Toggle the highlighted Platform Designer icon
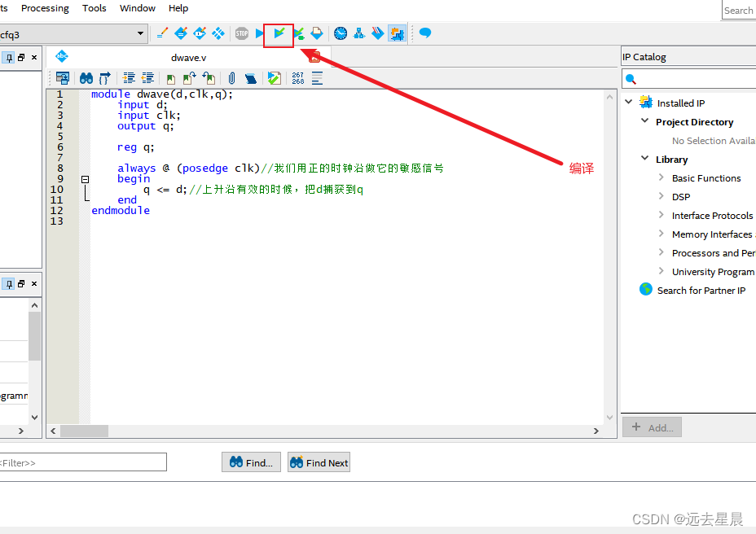Viewport: 756px width, 534px height. click(397, 33)
